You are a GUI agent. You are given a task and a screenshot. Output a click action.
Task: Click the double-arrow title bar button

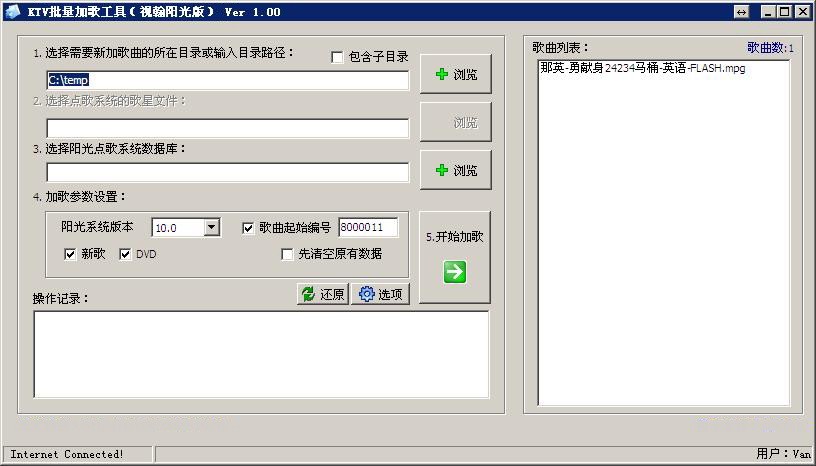coord(742,12)
